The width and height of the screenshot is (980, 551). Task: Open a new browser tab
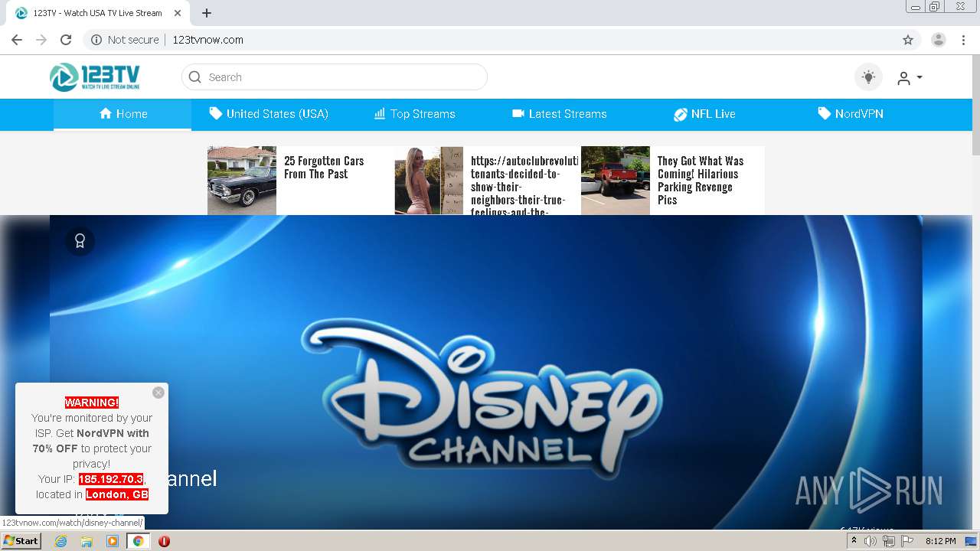click(x=207, y=13)
